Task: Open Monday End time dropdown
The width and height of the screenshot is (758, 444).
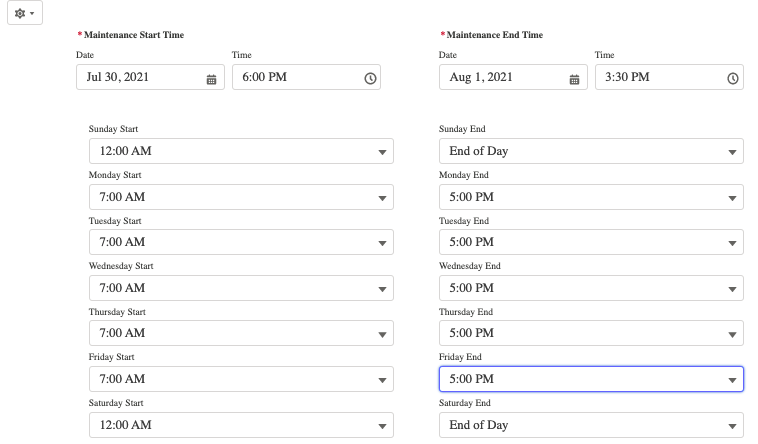Action: [590, 197]
